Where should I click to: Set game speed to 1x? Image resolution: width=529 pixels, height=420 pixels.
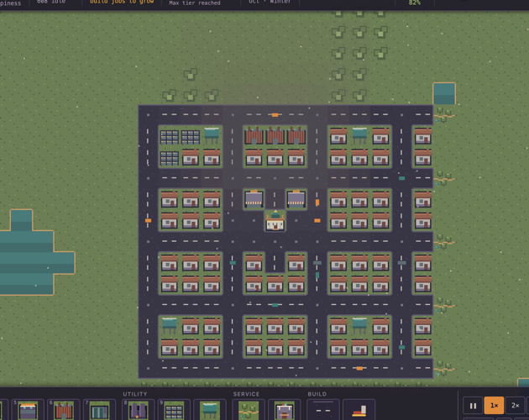point(494,406)
